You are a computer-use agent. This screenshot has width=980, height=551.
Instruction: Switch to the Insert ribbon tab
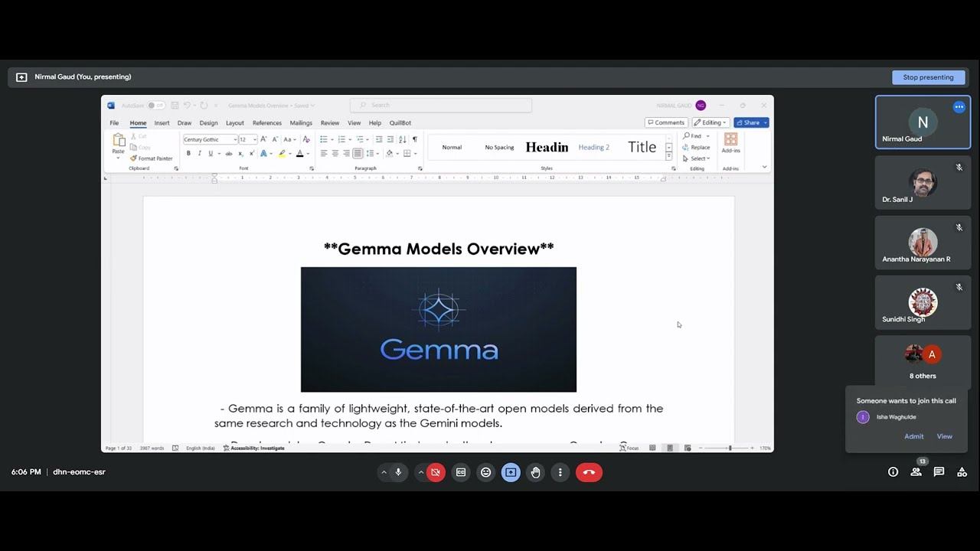(162, 122)
